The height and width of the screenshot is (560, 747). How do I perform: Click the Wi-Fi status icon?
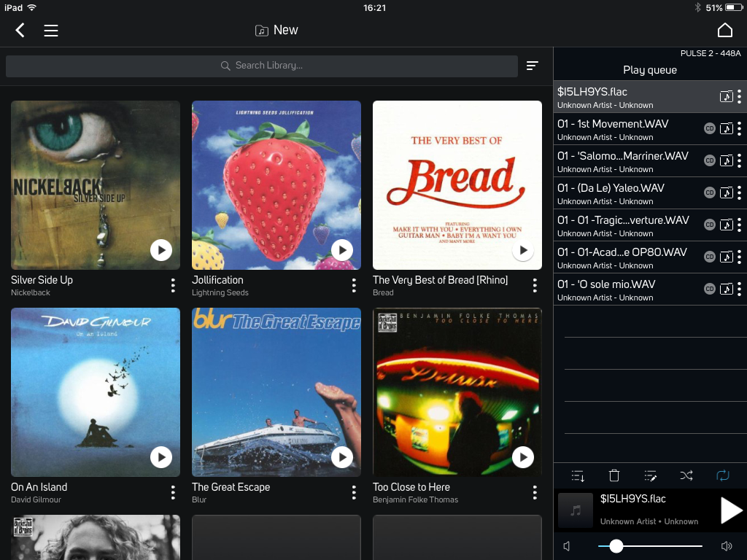pyautogui.click(x=32, y=7)
